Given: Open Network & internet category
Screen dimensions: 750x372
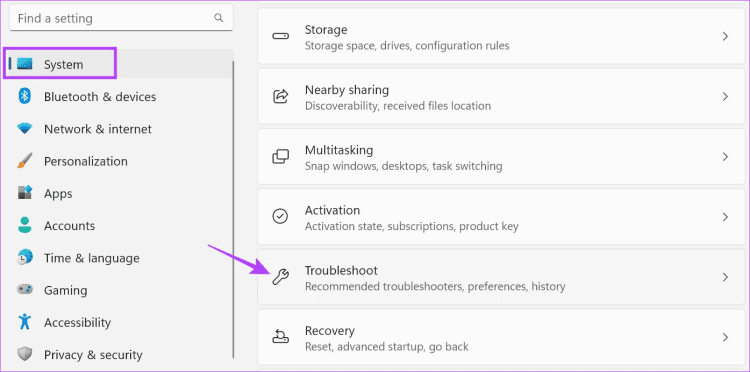Looking at the screenshot, I should (98, 129).
